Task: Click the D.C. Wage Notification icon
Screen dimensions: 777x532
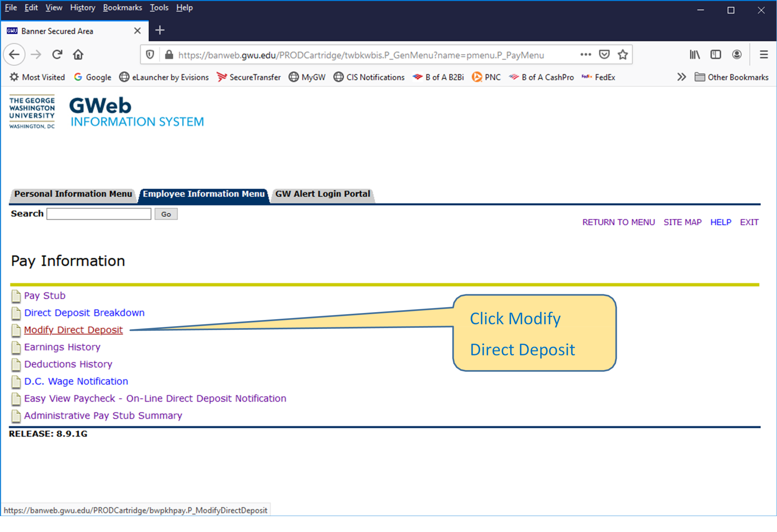Action: click(x=16, y=381)
